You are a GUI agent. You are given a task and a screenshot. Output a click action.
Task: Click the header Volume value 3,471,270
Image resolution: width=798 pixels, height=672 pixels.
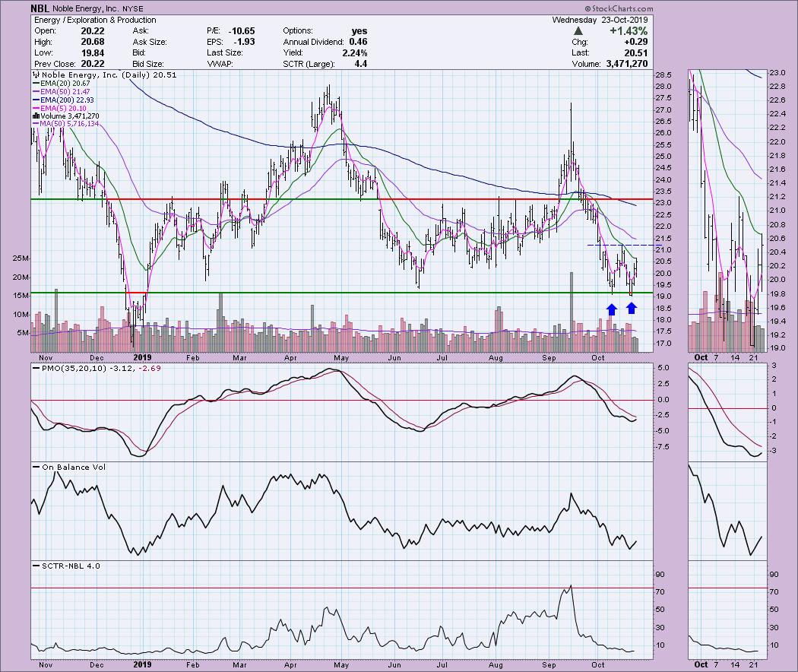point(627,64)
